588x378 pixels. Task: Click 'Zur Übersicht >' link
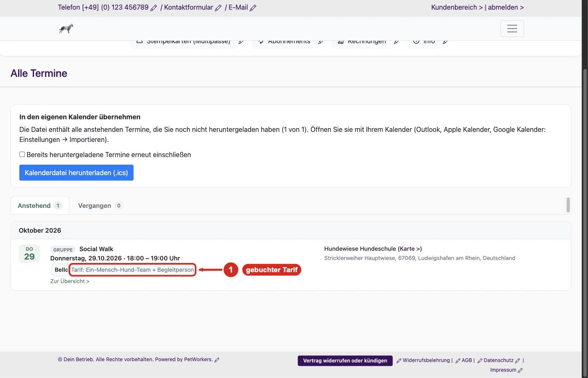coord(70,281)
